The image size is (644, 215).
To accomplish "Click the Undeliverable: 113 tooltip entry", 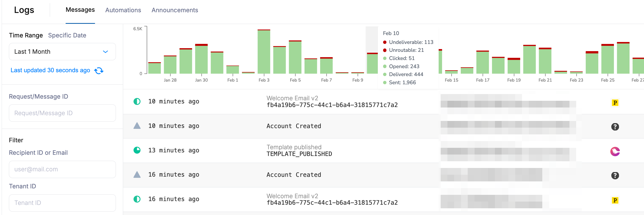I will click(x=408, y=42).
